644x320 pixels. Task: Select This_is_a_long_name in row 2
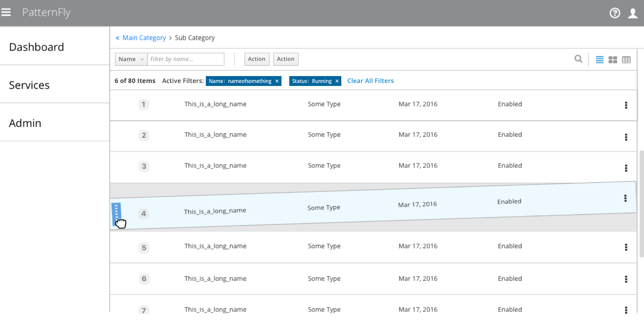pyautogui.click(x=215, y=135)
